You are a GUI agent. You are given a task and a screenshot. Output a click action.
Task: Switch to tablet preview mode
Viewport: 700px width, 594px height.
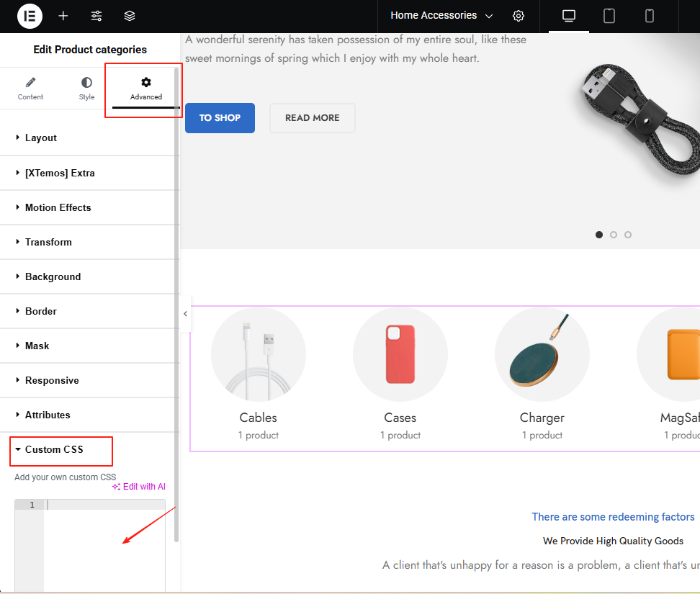tap(609, 16)
